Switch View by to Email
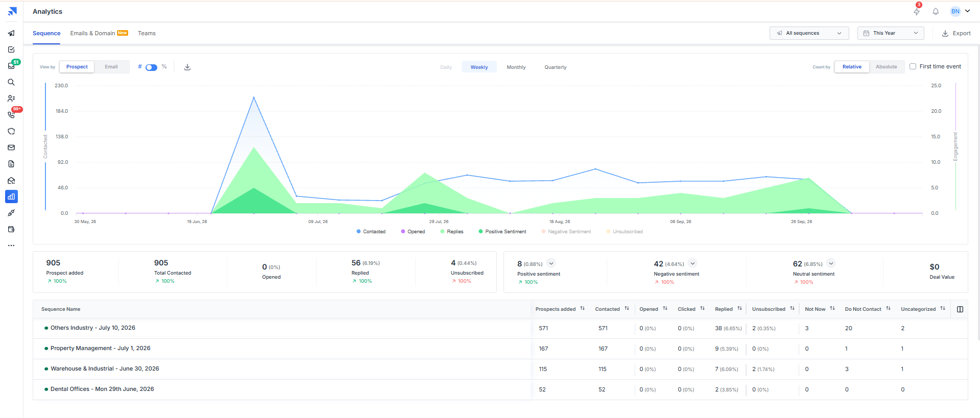Image resolution: width=980 pixels, height=418 pixels. point(111,67)
